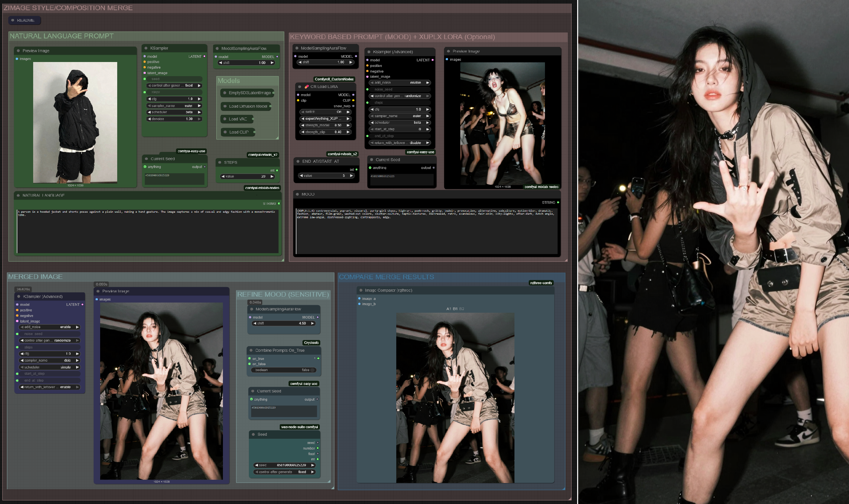The height and width of the screenshot is (504, 849).
Task: Collapse the README node via its dot
Action: (13, 20)
